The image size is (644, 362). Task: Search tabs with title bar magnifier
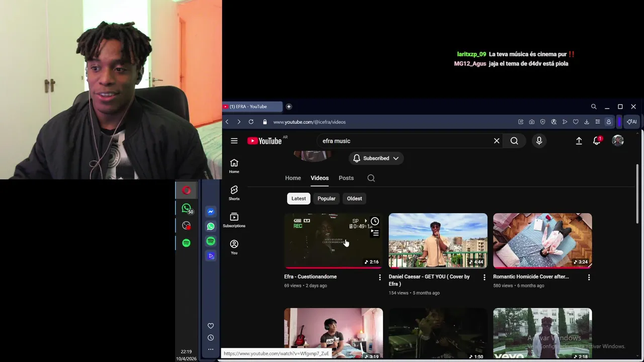click(594, 107)
